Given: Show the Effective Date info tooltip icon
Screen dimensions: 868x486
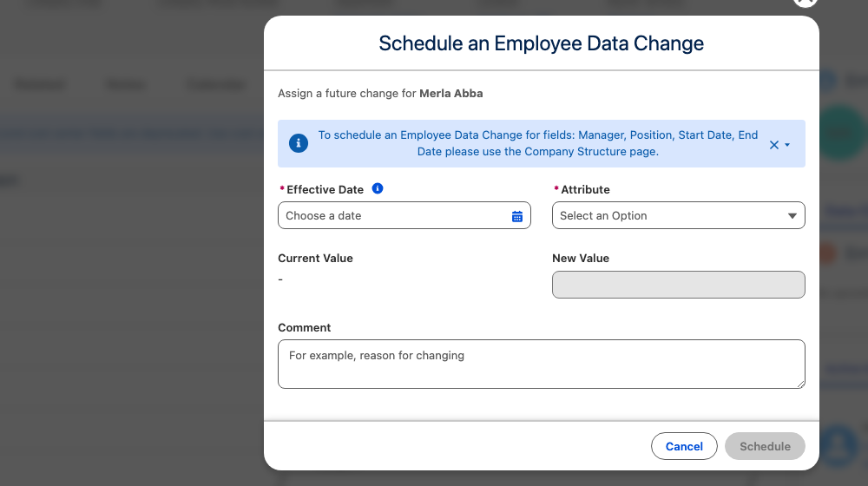Looking at the screenshot, I should pos(378,188).
